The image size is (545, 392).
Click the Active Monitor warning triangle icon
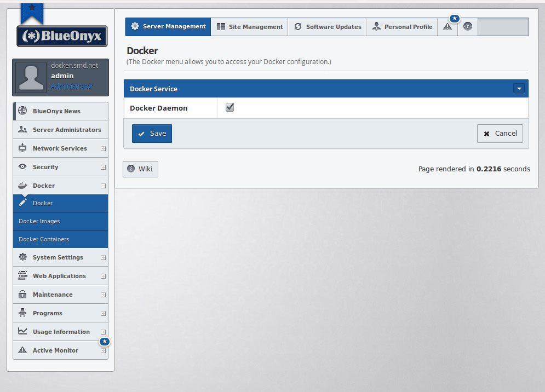[22, 350]
